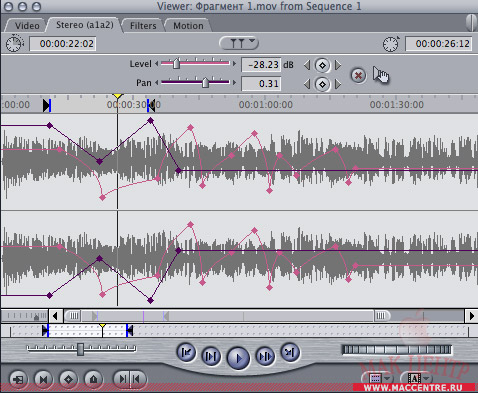
Task: Click the 00:01:00:00 ruler label
Action: pos(266,105)
